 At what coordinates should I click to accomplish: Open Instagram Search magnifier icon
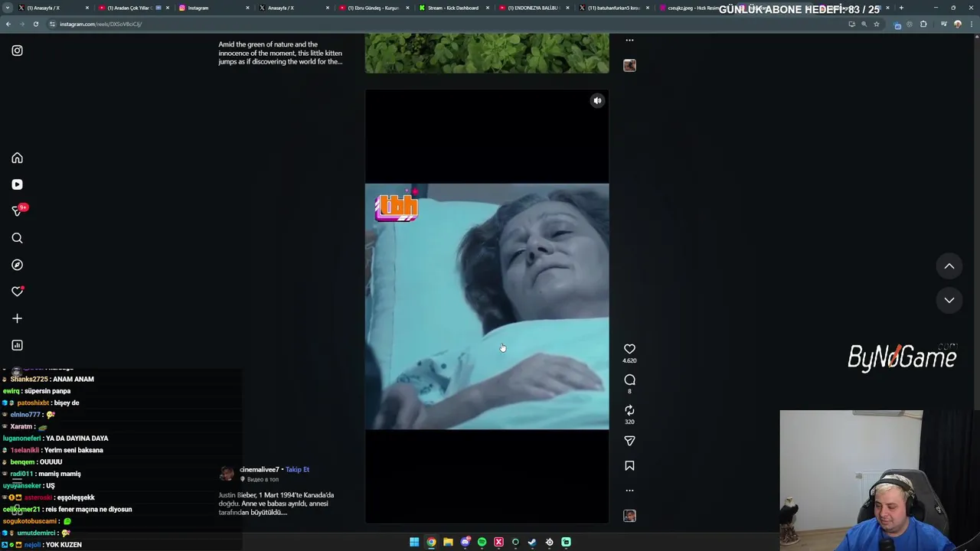point(17,238)
